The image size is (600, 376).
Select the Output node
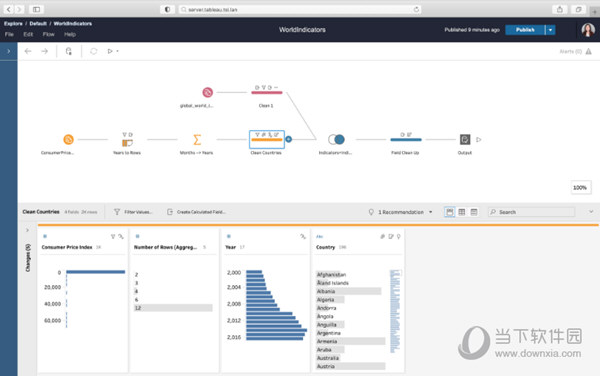(x=465, y=140)
